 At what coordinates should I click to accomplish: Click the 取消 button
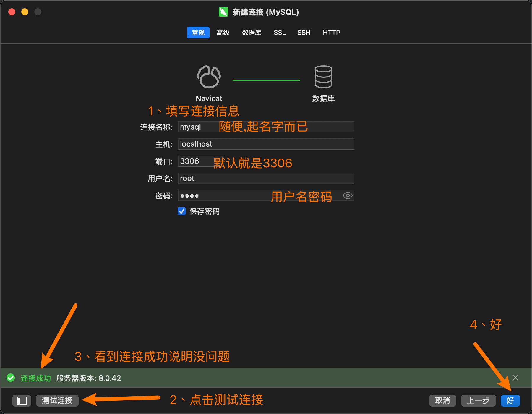click(442, 400)
